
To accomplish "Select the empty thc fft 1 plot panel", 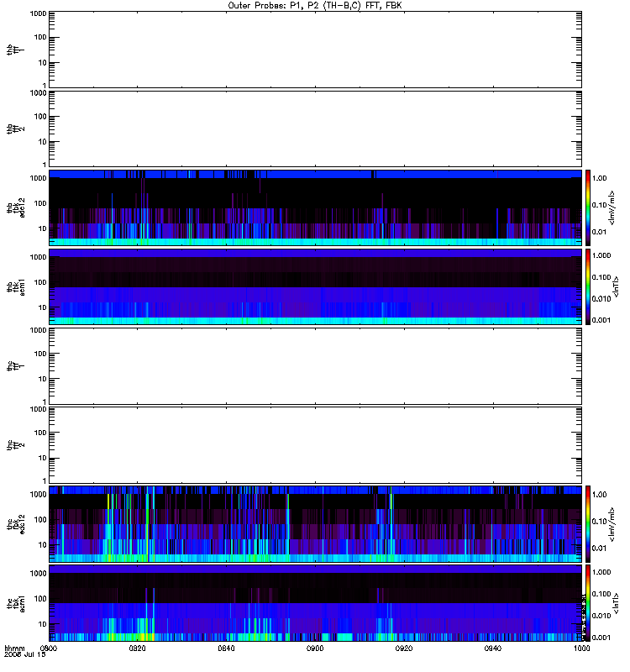I will point(315,366).
